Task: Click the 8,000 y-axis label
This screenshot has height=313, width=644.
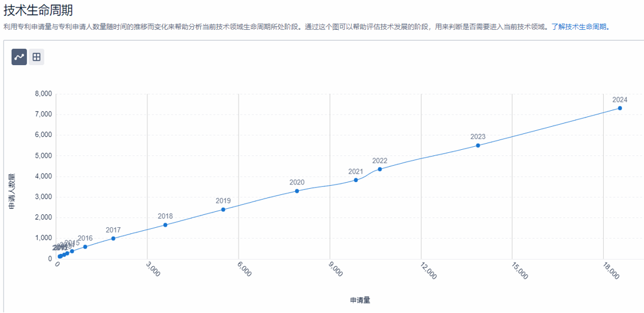Action: point(43,94)
